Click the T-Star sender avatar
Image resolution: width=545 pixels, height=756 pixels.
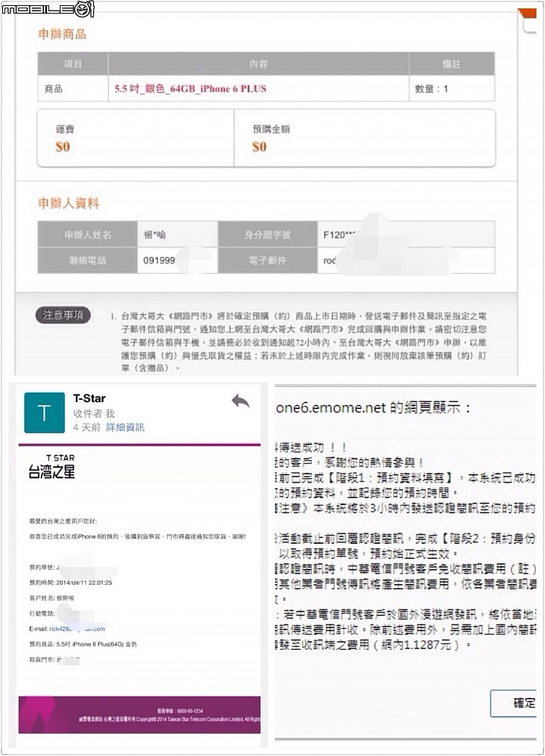(x=45, y=413)
